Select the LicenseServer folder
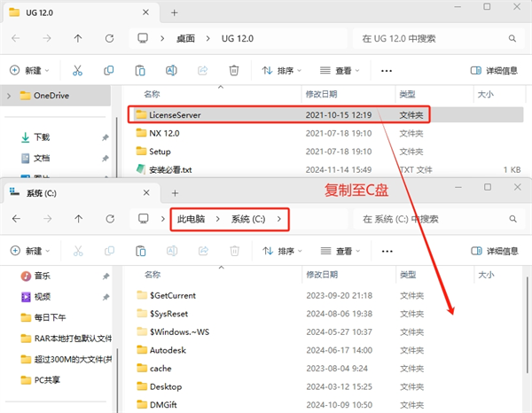 174,114
